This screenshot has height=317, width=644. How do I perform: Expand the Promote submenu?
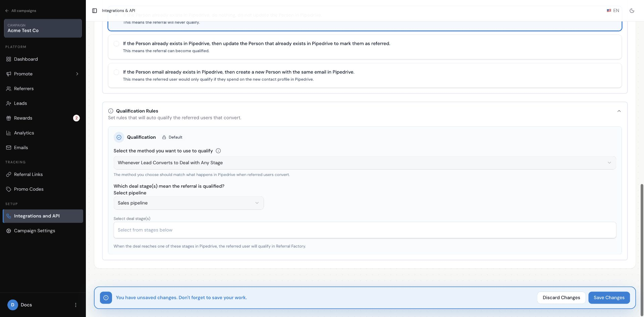click(x=77, y=74)
